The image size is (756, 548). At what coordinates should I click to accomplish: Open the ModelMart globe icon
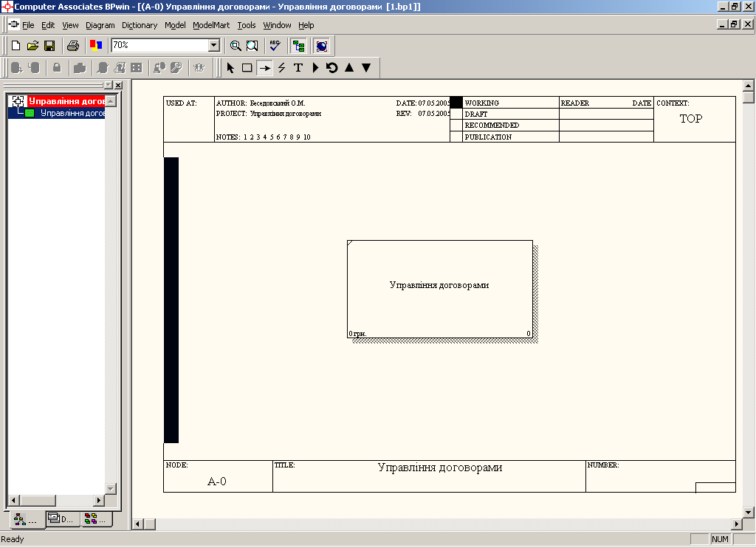322,46
